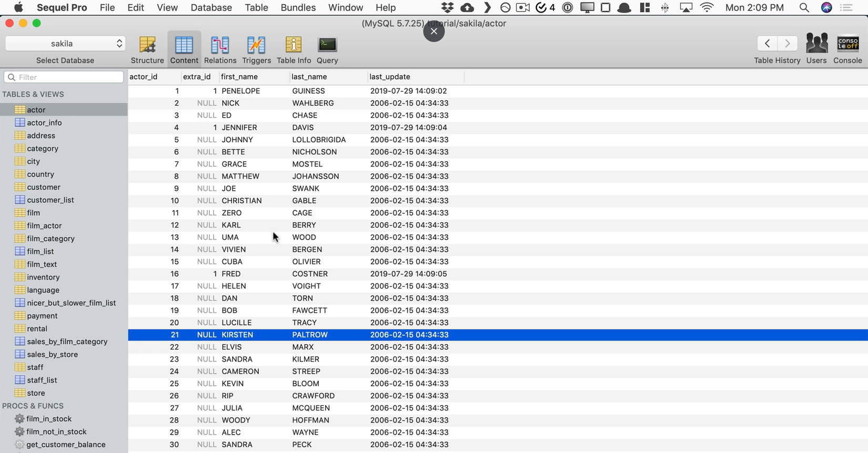Open the Dropbox menu bar icon

(448, 7)
